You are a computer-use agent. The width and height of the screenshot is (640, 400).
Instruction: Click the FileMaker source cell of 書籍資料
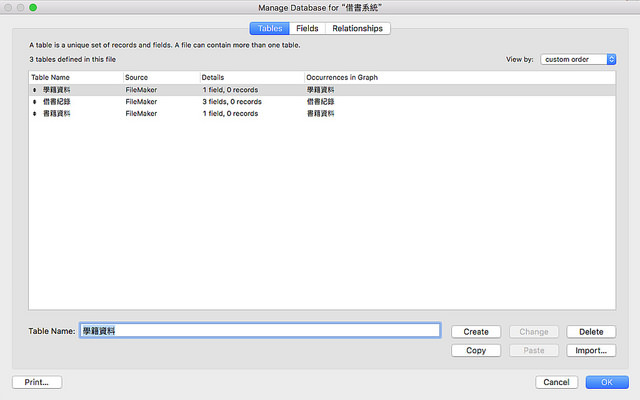click(141, 113)
